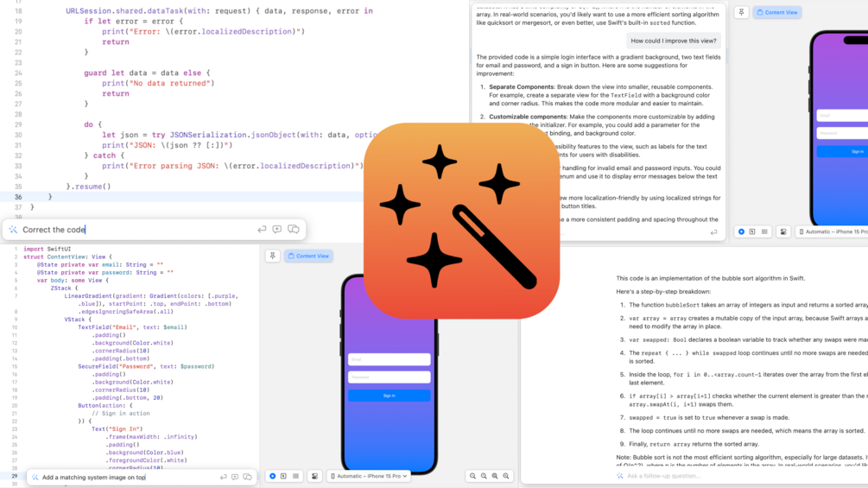Click the "import SwiftUI" line
Image resolution: width=868 pixels, height=488 pixels.
47,249
